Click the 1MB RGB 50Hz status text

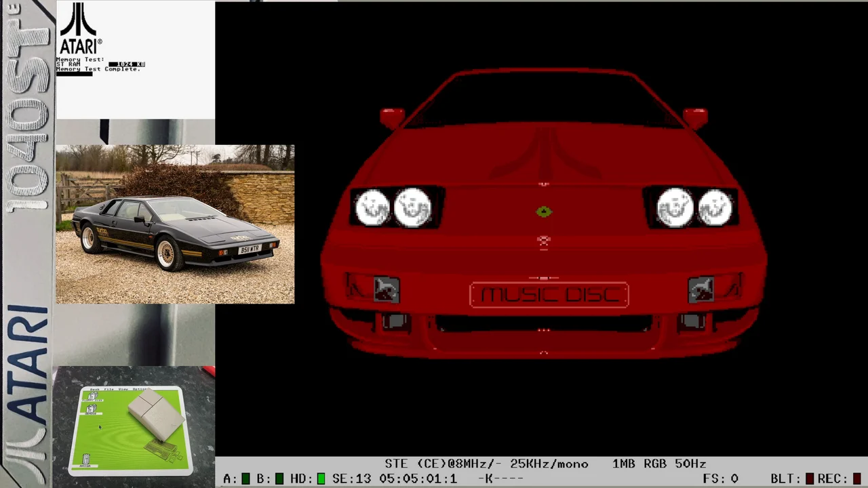[658, 464]
